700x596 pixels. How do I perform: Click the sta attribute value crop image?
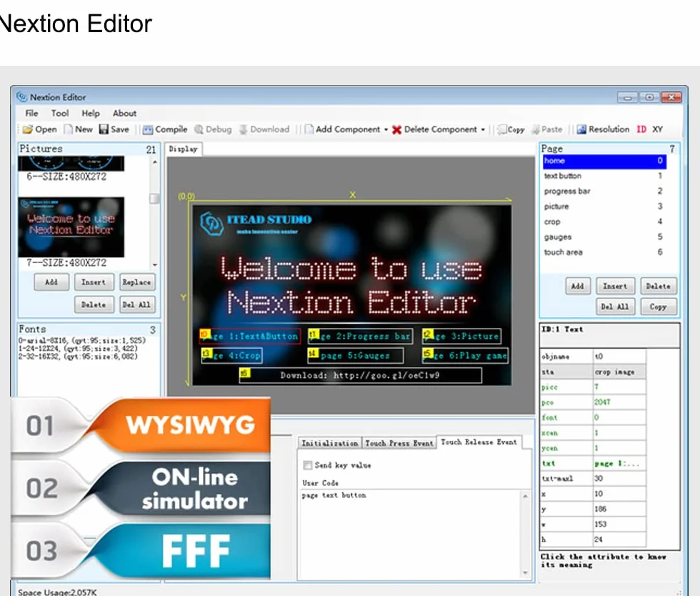(x=619, y=372)
